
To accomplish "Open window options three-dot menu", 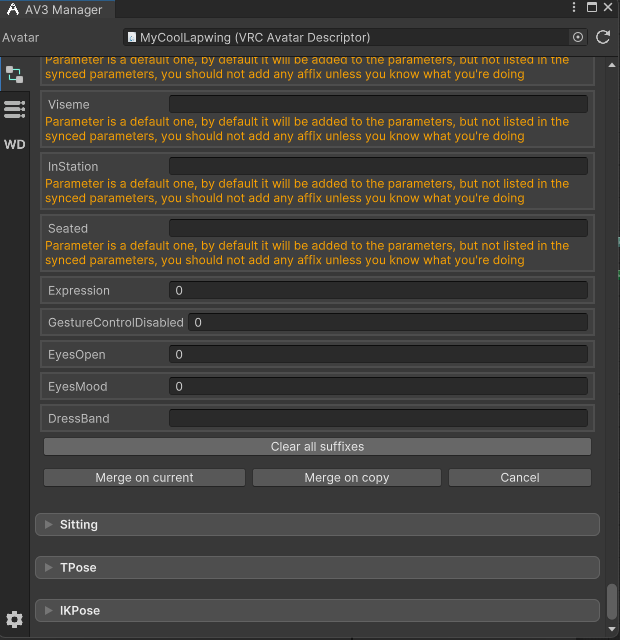I will coord(573,9).
